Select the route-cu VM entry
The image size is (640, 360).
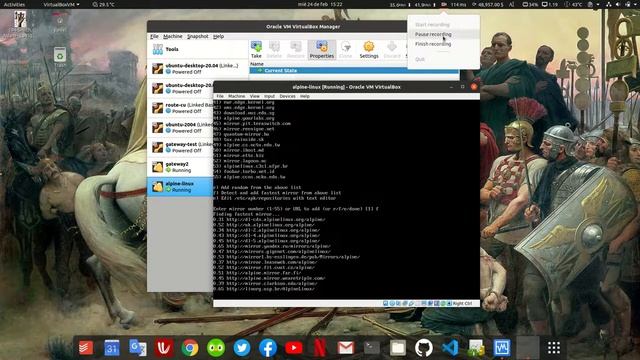[180, 108]
